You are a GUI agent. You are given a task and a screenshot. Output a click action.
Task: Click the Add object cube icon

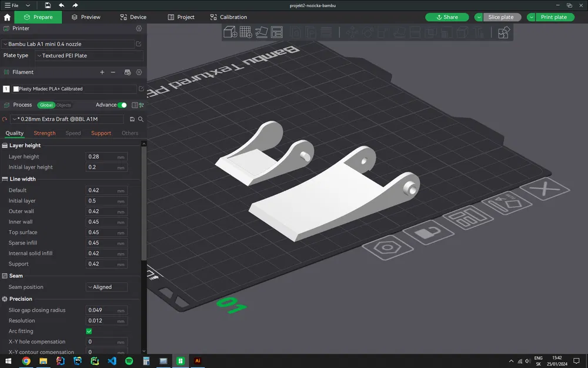click(x=230, y=32)
